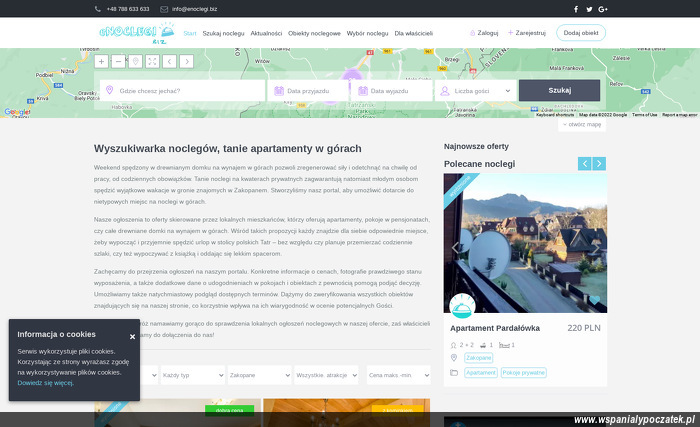
Task: Expand the map via otwórz mapę
Action: pyautogui.click(x=582, y=125)
